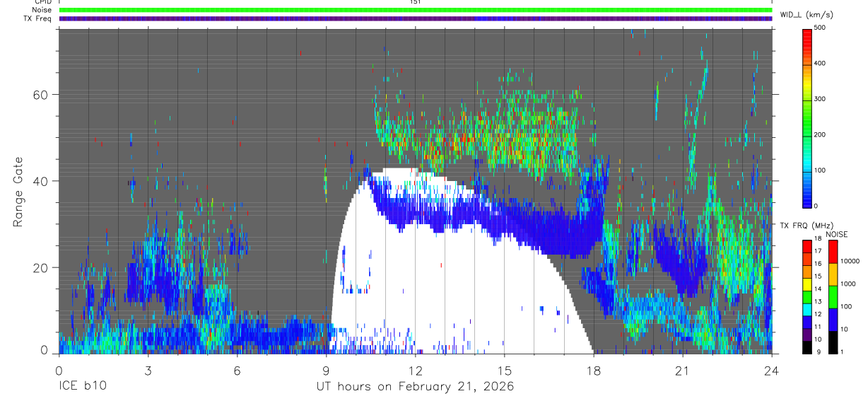Click the purple TX Freq bar
The height and width of the screenshot is (401, 868).
click(416, 18)
